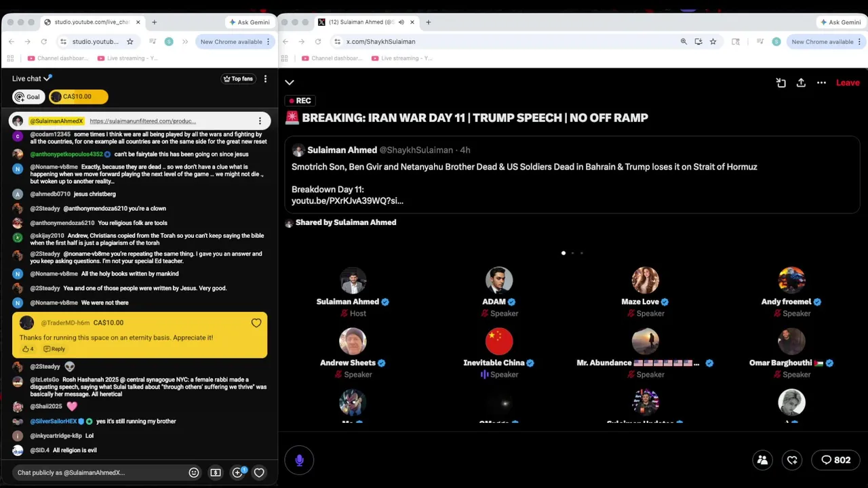Open a new tab in the left Chrome window
The image size is (868, 488).
click(x=154, y=22)
